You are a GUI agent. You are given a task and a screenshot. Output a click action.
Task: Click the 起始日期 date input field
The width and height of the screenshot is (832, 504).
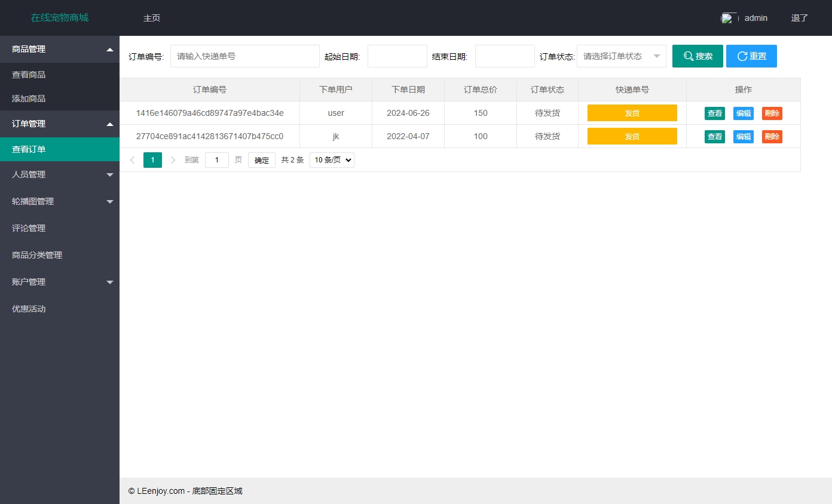point(397,56)
